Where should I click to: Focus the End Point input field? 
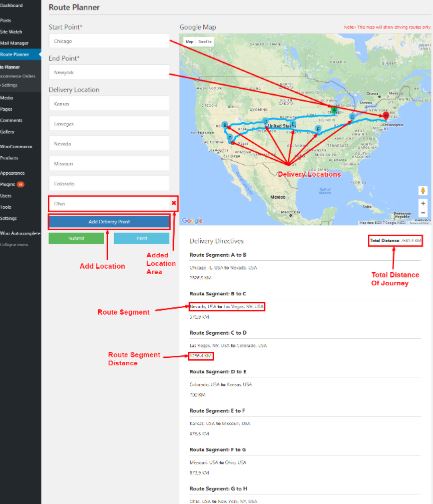109,72
